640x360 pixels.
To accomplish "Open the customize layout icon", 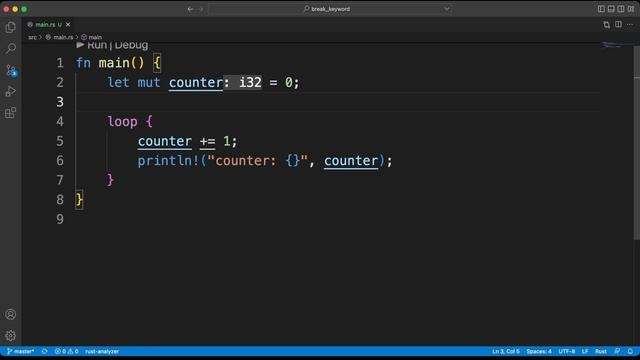I will tap(631, 9).
